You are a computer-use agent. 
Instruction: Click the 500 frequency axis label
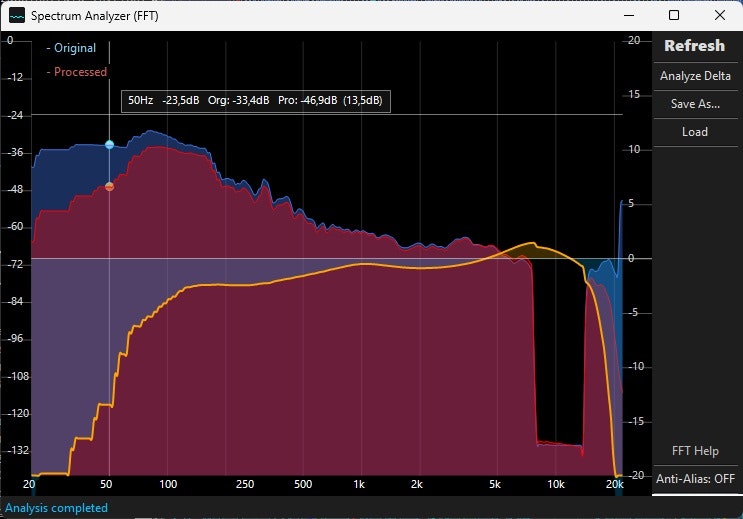pyautogui.click(x=303, y=484)
